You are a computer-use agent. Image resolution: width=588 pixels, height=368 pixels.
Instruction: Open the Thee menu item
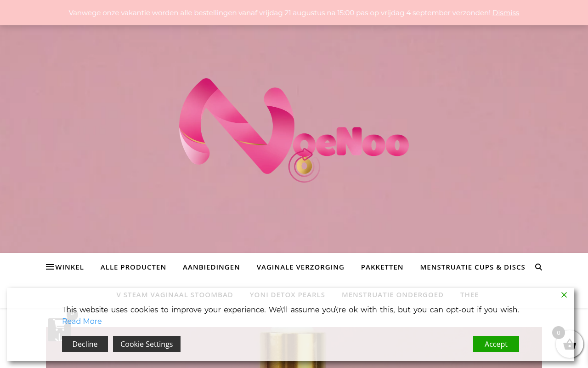(x=469, y=294)
